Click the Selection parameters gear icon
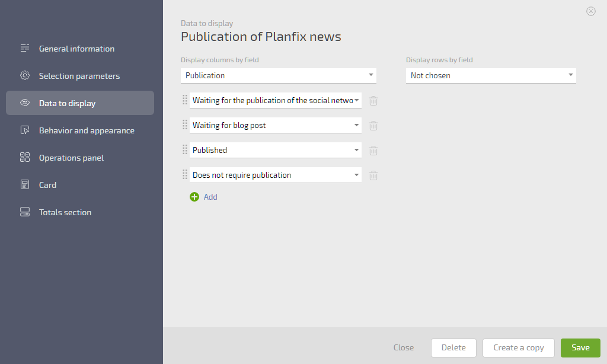Viewport: 607px width, 364px height. click(25, 75)
